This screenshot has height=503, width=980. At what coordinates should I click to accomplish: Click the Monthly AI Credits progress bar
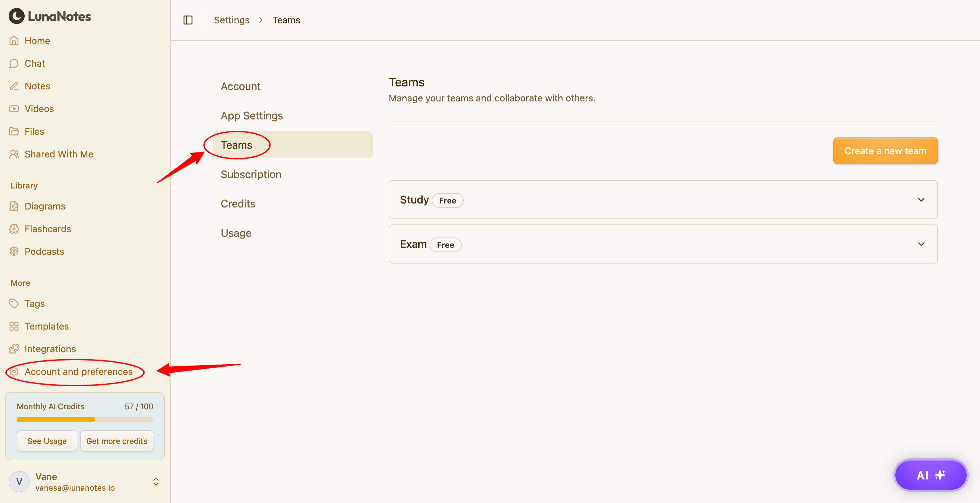pos(85,420)
